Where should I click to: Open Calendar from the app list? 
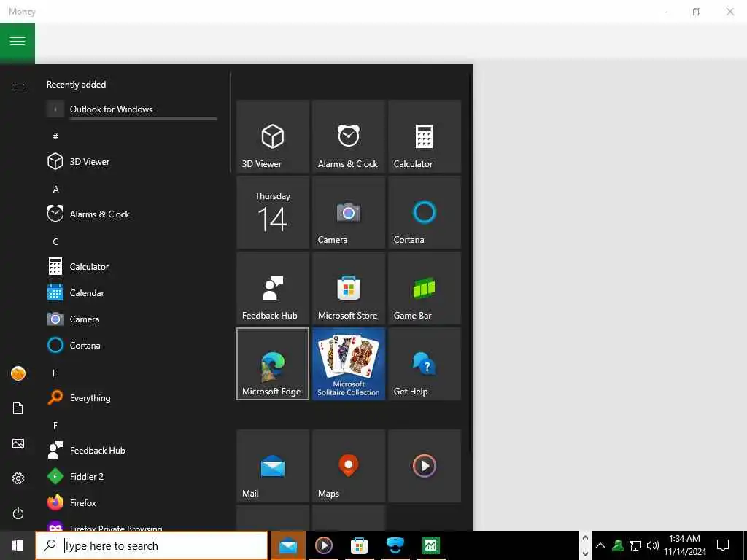133,293
